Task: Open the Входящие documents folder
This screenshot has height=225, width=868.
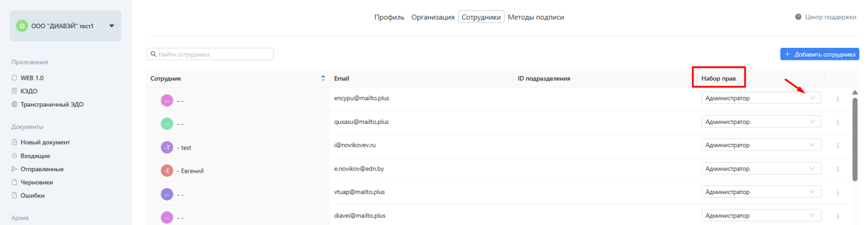Action: click(x=35, y=156)
